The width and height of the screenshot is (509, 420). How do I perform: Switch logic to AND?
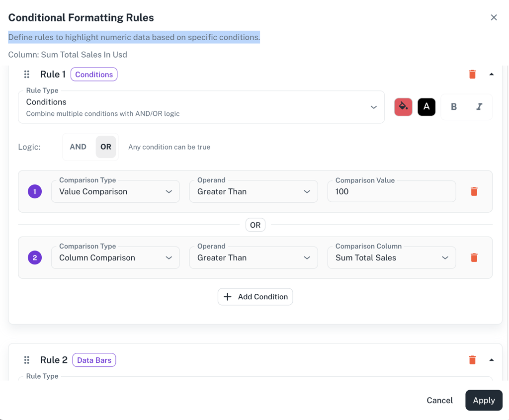coord(78,147)
